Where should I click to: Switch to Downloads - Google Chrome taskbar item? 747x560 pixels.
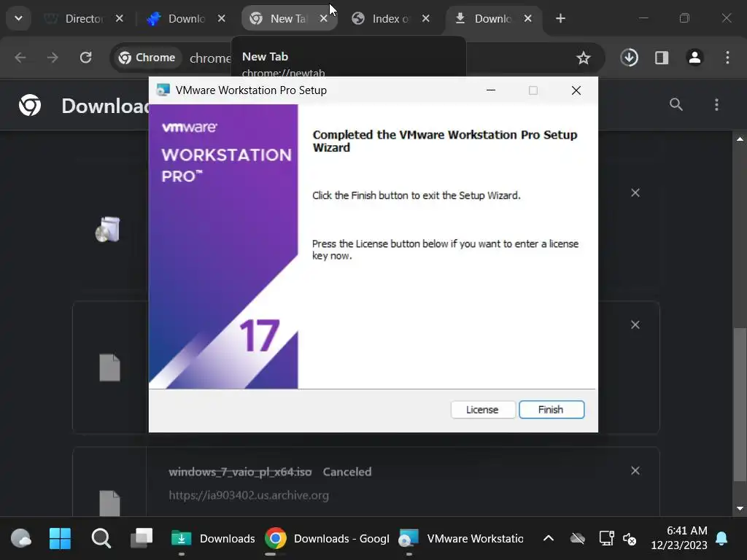coord(328,539)
